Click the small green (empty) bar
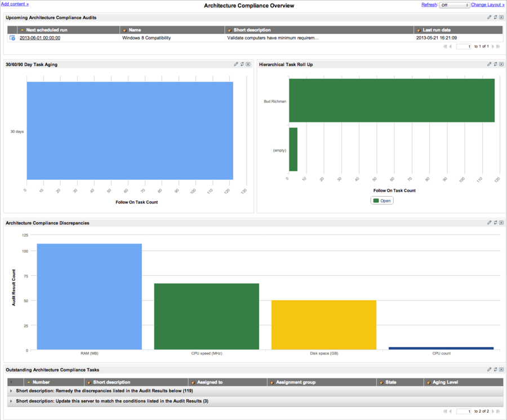This screenshot has width=507, height=420. (x=293, y=149)
